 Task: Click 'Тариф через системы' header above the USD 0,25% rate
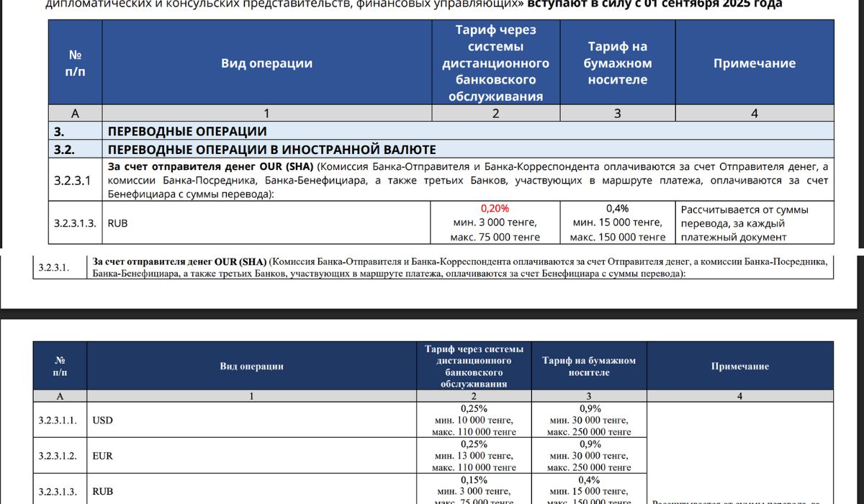[474, 366]
